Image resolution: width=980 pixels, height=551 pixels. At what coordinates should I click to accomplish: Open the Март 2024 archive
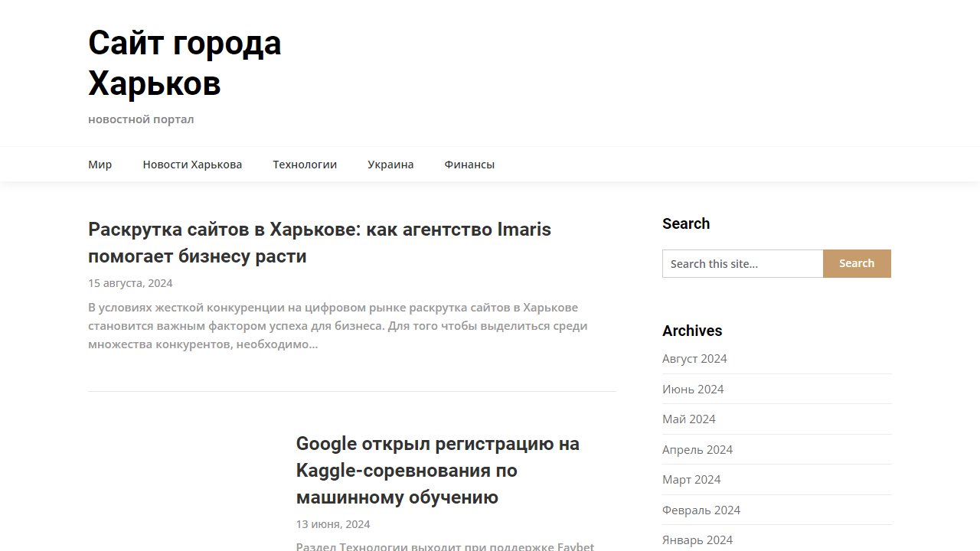(x=691, y=480)
